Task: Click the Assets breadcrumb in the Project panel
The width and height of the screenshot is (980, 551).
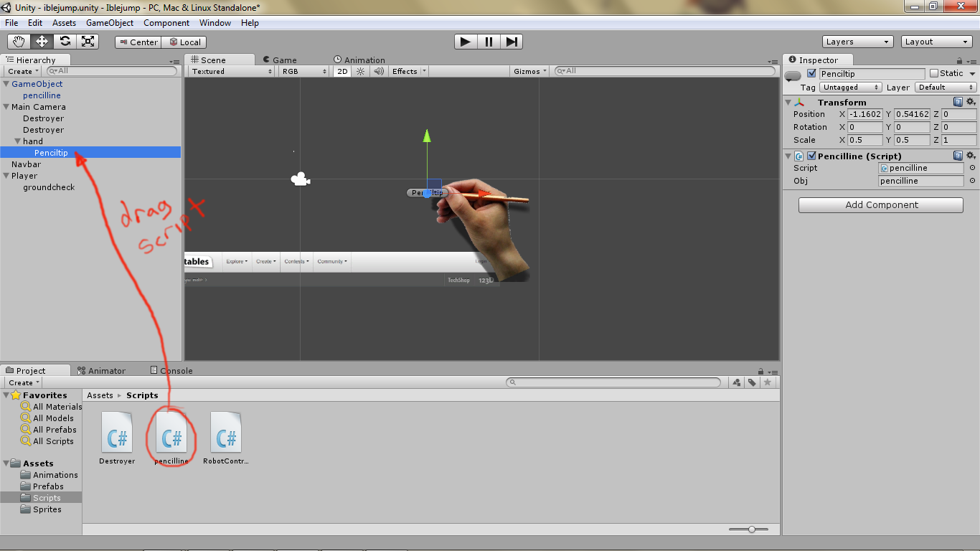Action: [x=100, y=395]
